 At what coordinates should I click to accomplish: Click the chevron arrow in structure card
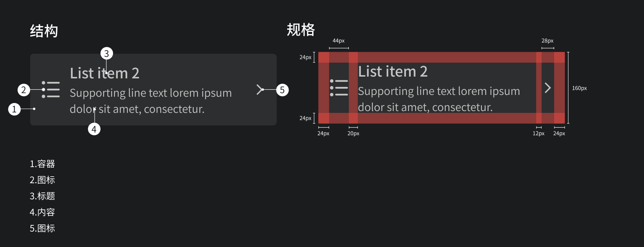tap(260, 89)
